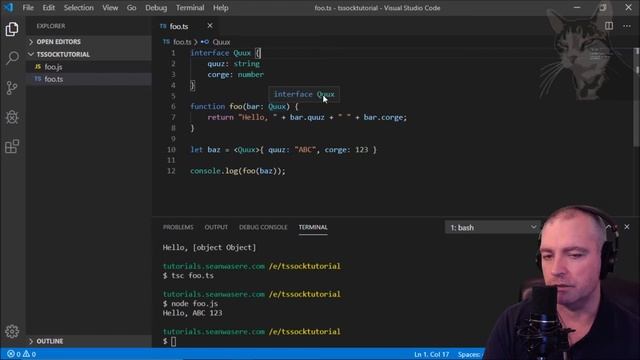640x360 pixels.
Task: Open the Search view icon
Action: pos(12,58)
